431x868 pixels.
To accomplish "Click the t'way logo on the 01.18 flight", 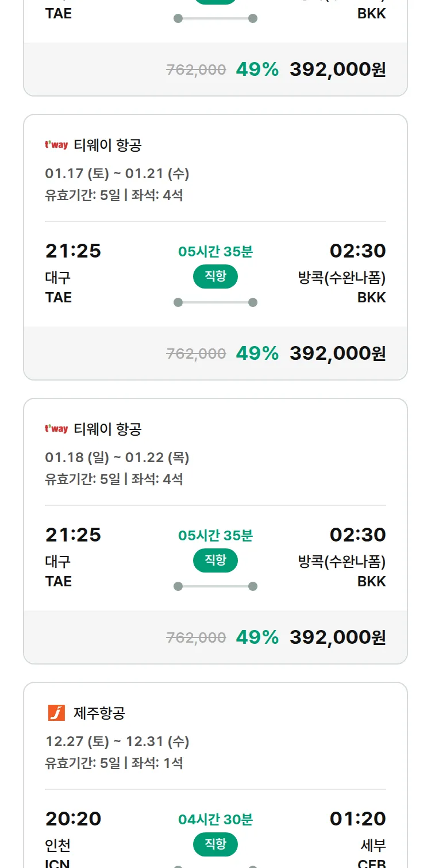I will 56,429.
